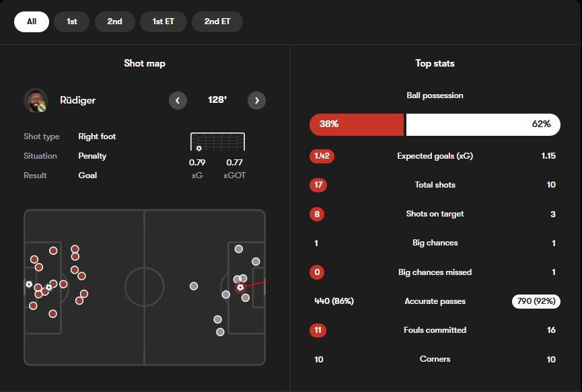Click the red 38% possession bar
The image size is (582, 392).
(357, 124)
